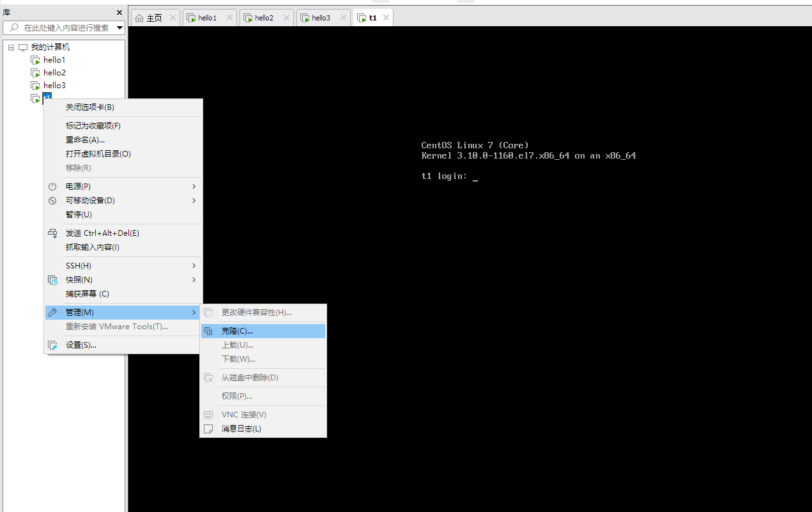This screenshot has width=812, height=512.
Task: Click the Ctrl+Alt+Del send icon
Action: pyautogui.click(x=52, y=233)
